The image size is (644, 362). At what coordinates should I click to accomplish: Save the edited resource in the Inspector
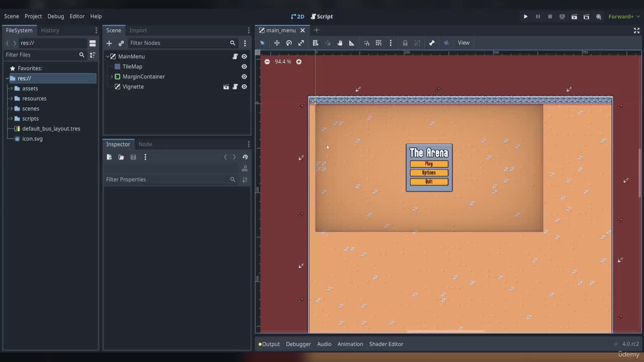click(133, 157)
